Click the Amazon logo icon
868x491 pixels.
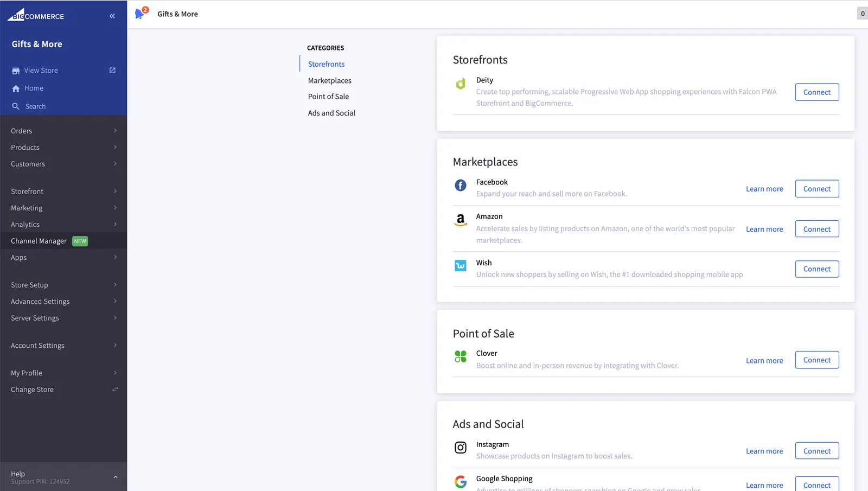point(460,220)
